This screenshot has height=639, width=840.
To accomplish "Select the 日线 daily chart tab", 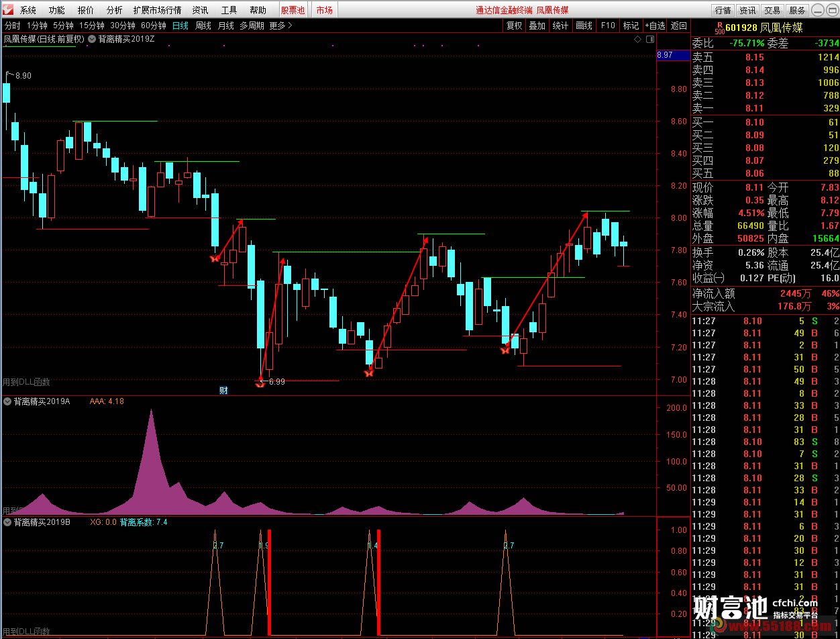I will point(180,26).
